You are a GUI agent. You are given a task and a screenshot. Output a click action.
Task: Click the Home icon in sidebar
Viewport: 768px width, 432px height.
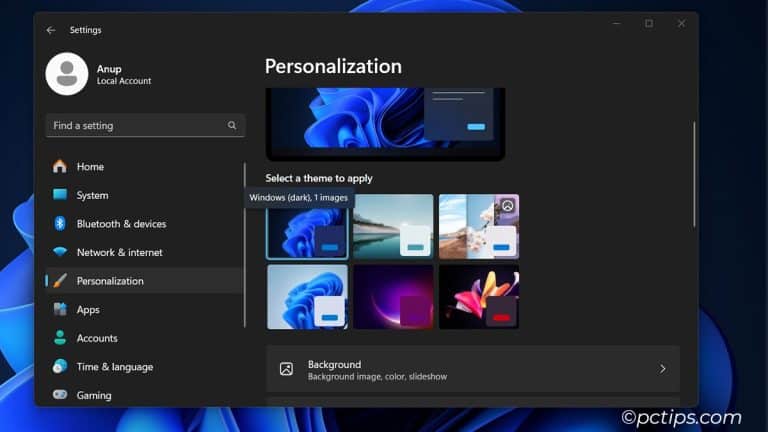[x=60, y=167]
